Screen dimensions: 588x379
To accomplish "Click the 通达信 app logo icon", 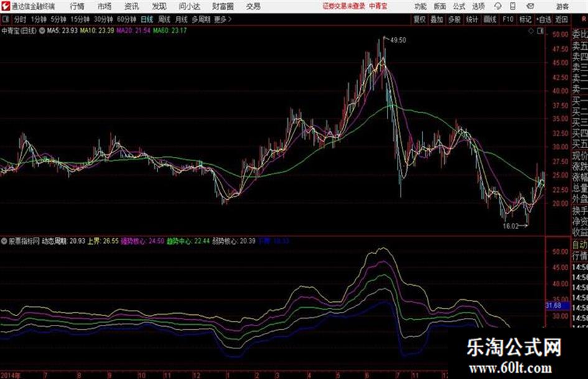I will (x=5, y=6).
